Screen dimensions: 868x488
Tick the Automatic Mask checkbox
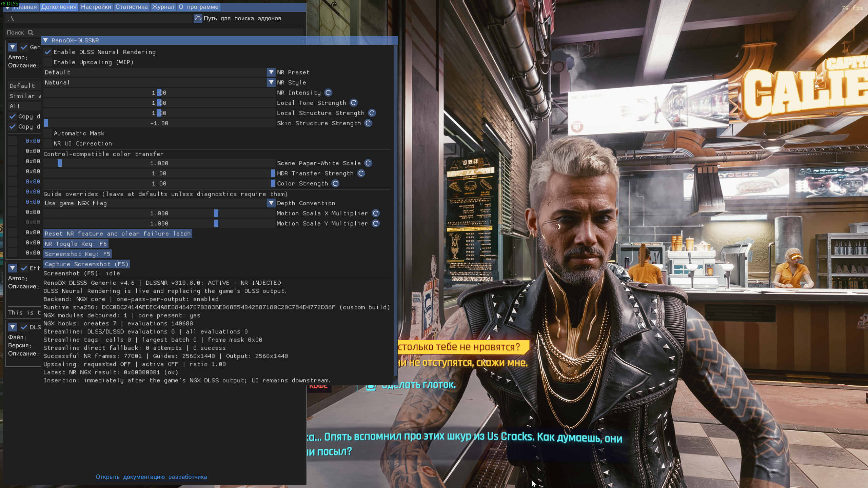pos(48,133)
